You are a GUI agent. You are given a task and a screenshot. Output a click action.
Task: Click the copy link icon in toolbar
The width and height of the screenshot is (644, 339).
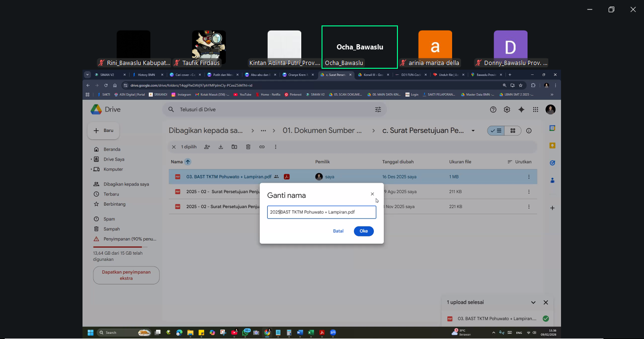[262, 147]
